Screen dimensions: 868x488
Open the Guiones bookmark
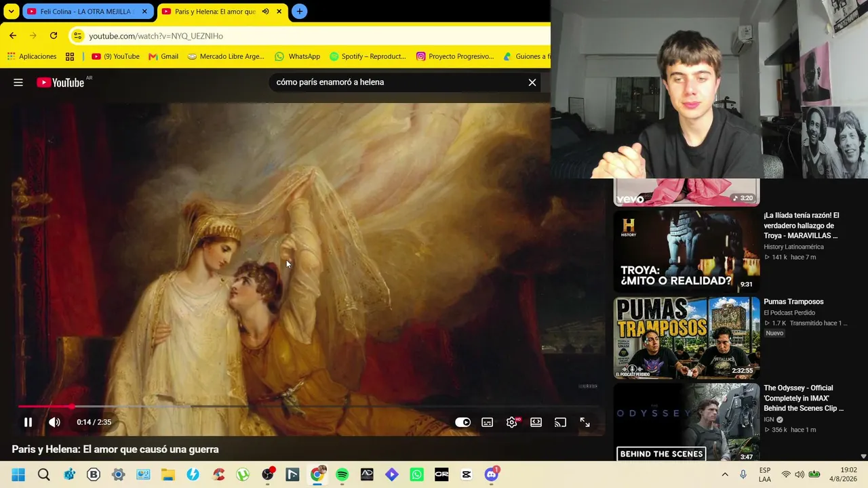tap(527, 56)
